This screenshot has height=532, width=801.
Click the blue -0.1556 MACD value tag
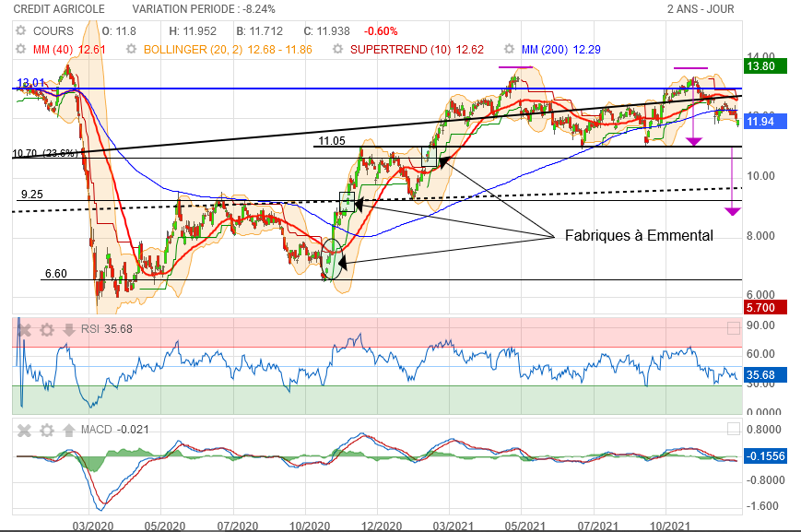[x=764, y=456]
